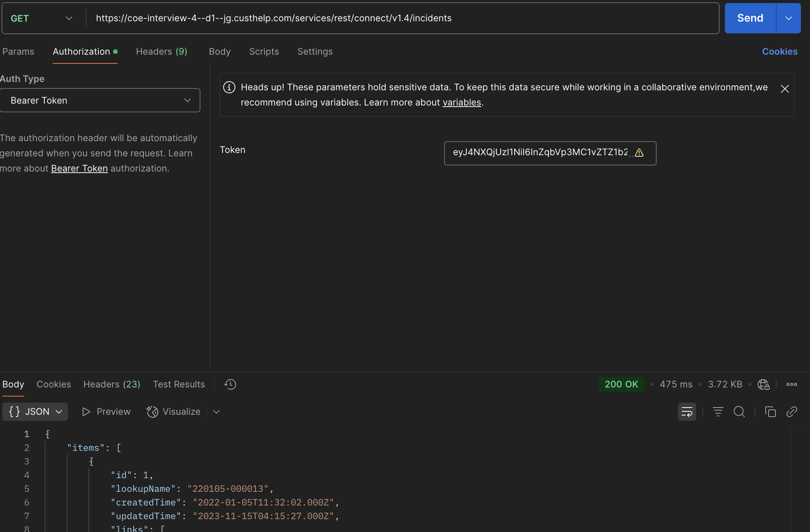Click inside the request URL field
The height and width of the screenshot is (532, 810).
point(273,18)
